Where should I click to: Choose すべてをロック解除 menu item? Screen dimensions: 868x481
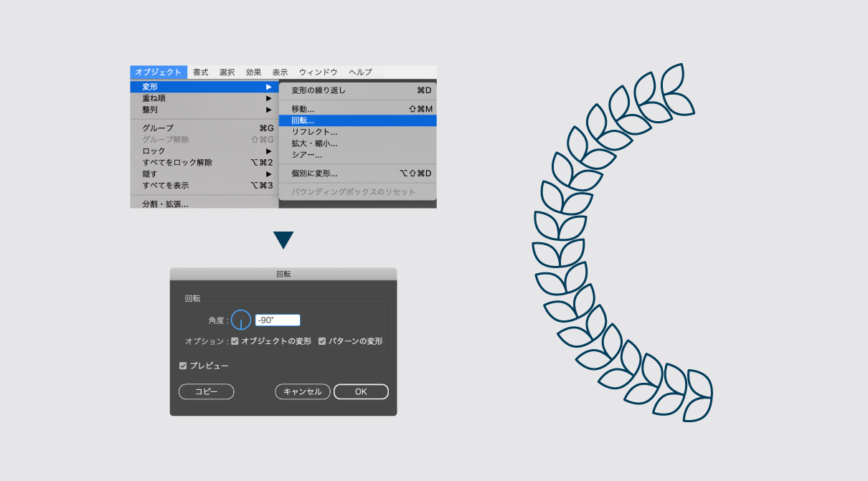coord(204,163)
